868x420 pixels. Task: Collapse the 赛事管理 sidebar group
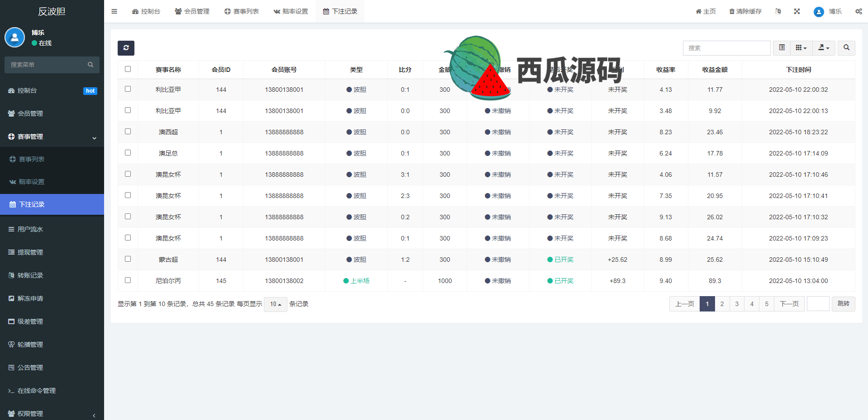(x=52, y=137)
